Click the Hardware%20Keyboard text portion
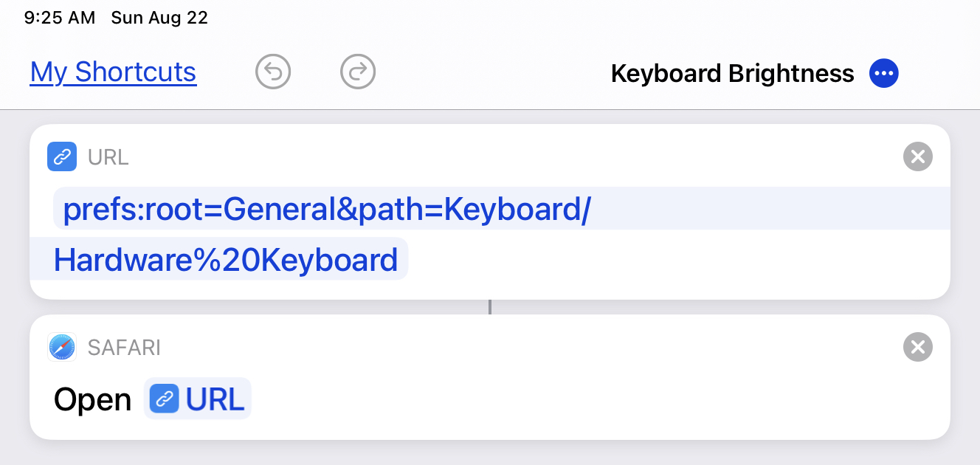This screenshot has height=465, width=980. coord(226,260)
